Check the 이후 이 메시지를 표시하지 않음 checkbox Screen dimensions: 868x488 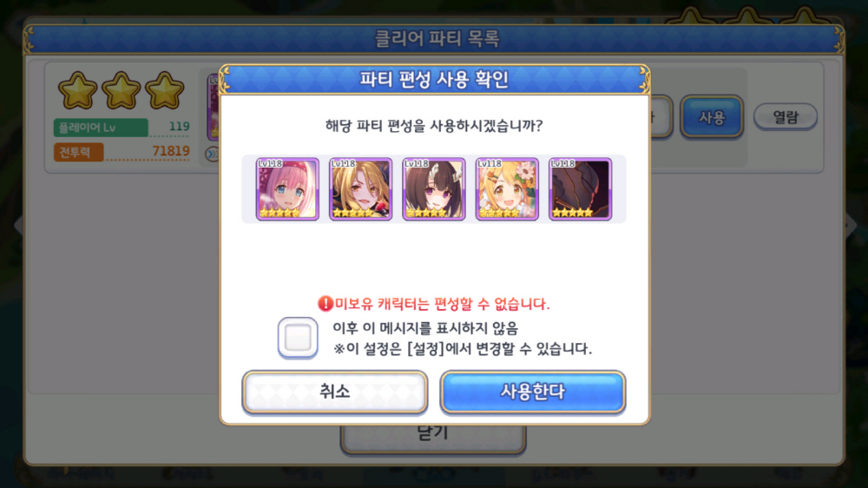coord(298,337)
